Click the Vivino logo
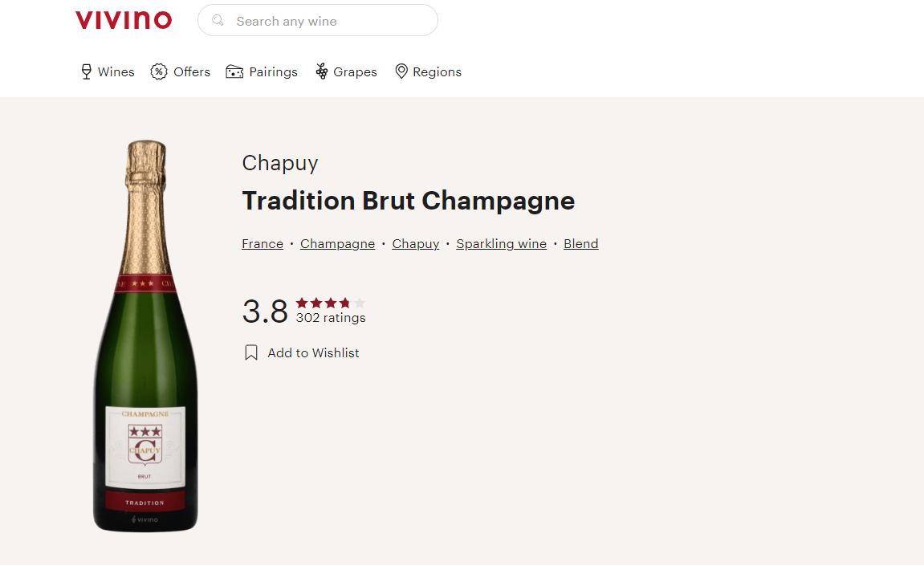 point(124,20)
